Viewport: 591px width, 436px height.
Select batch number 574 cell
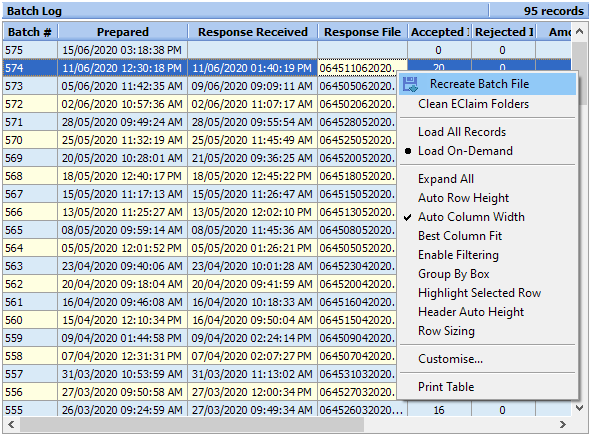point(30,68)
